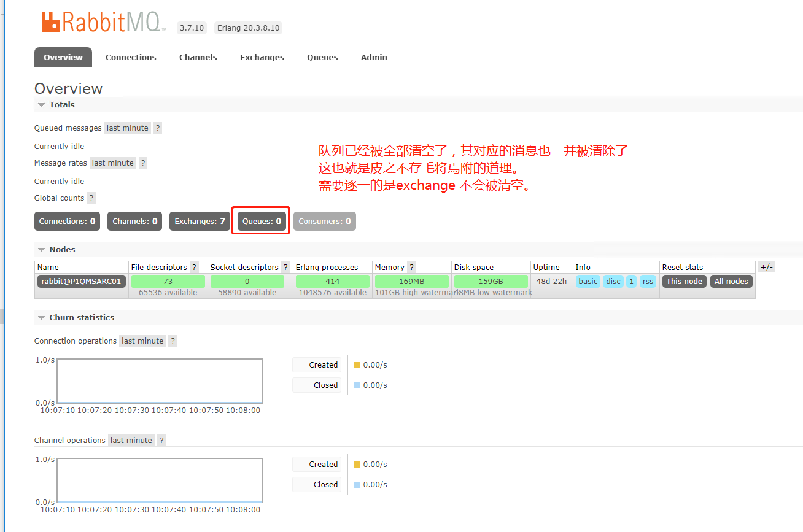Switch to the Connections tab
The image size is (803, 532).
(x=131, y=57)
